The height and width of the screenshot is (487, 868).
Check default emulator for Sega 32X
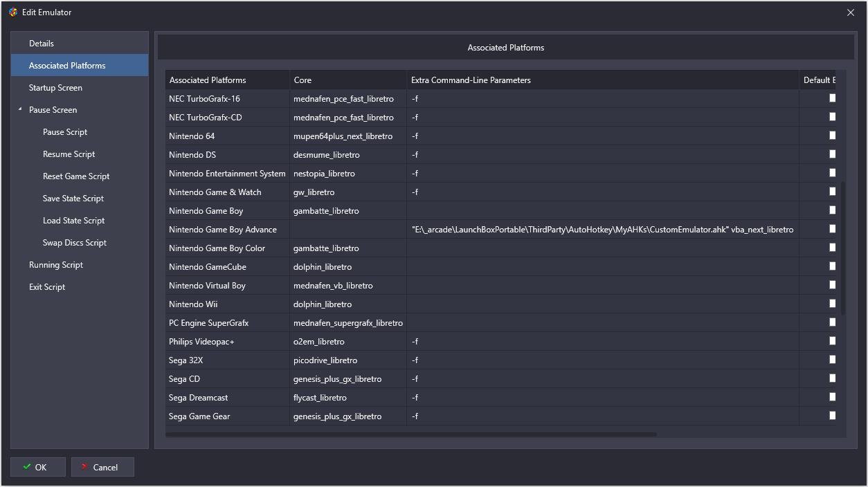click(832, 360)
